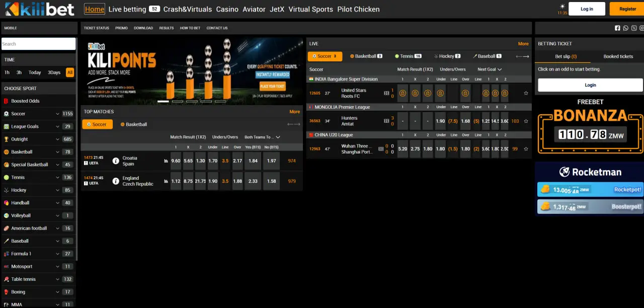Open the pitch tracker icon for United Stars match
Image resolution: width=644 pixels, height=308 pixels.
click(386, 93)
